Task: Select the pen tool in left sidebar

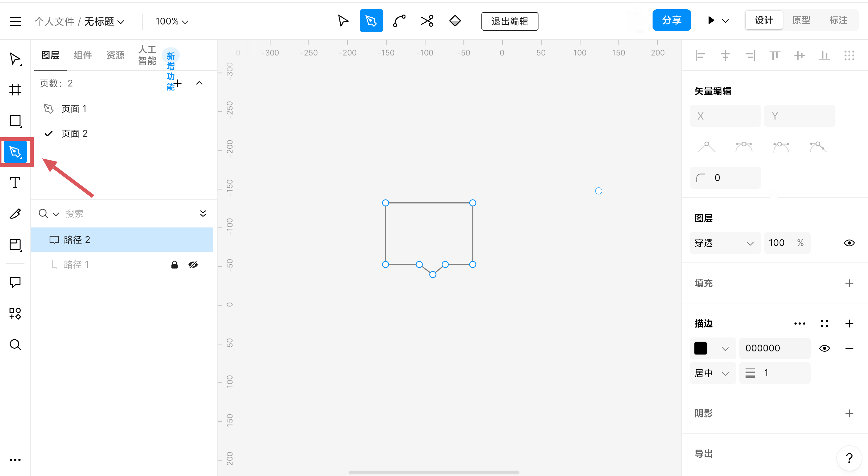Action: 15,152
